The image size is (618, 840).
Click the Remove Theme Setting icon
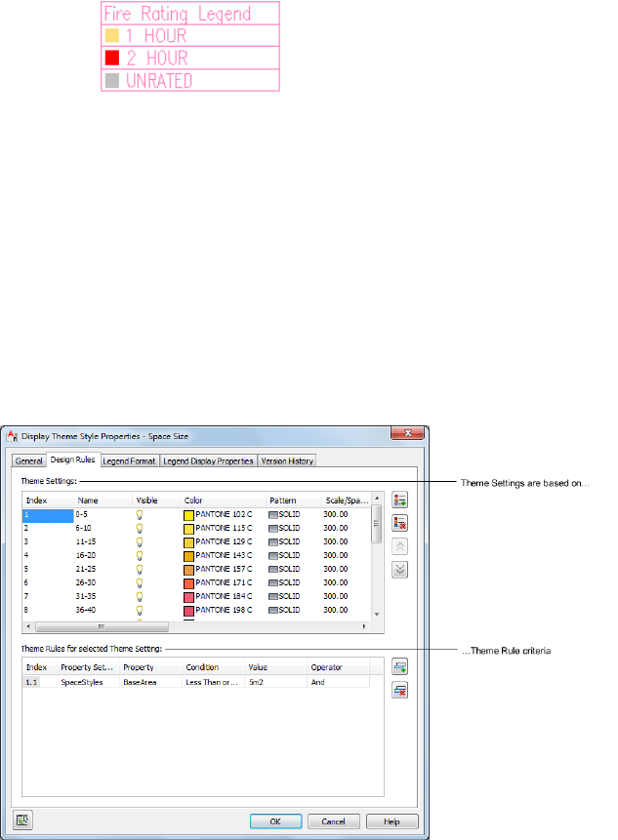[400, 523]
